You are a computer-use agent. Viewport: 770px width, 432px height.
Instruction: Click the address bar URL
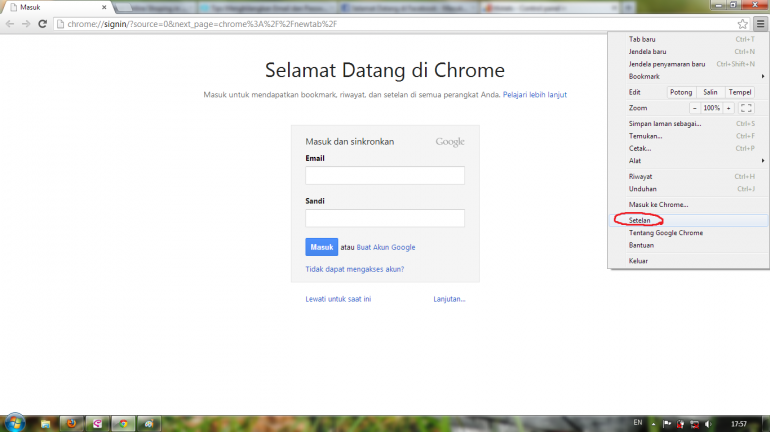pyautogui.click(x=202, y=24)
